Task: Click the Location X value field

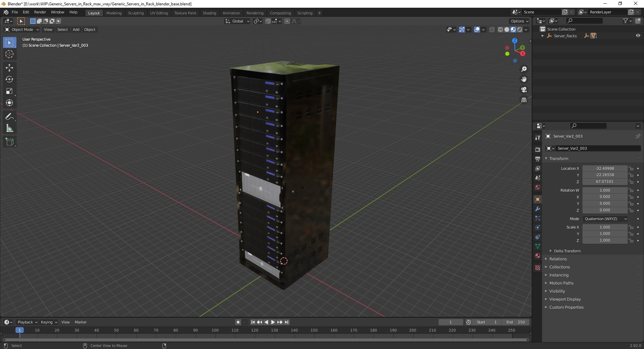Action: click(x=605, y=168)
